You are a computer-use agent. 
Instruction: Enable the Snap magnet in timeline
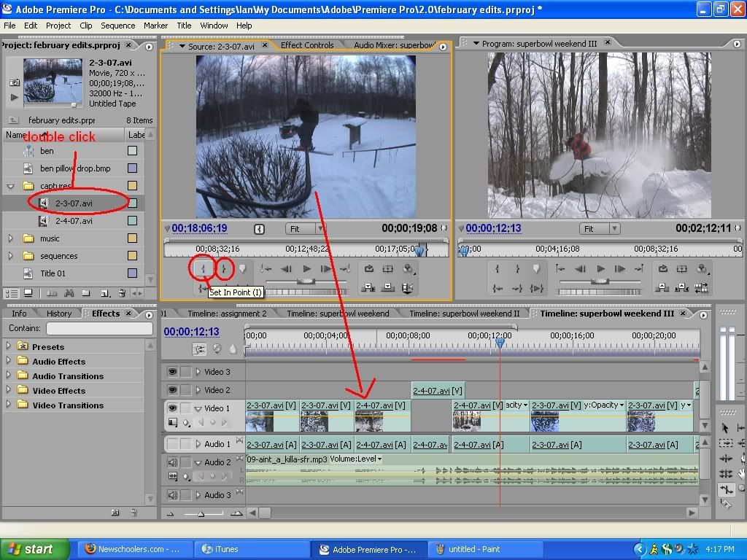(199, 349)
